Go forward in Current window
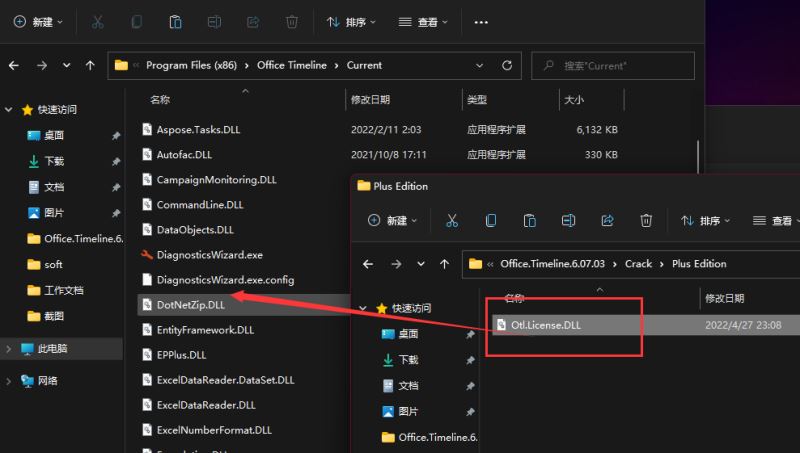Image resolution: width=800 pixels, height=453 pixels. coord(42,65)
